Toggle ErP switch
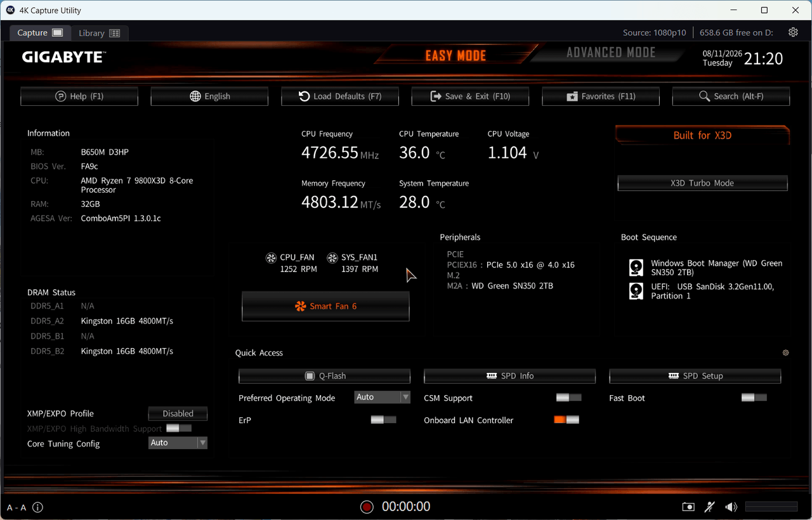 [383, 420]
